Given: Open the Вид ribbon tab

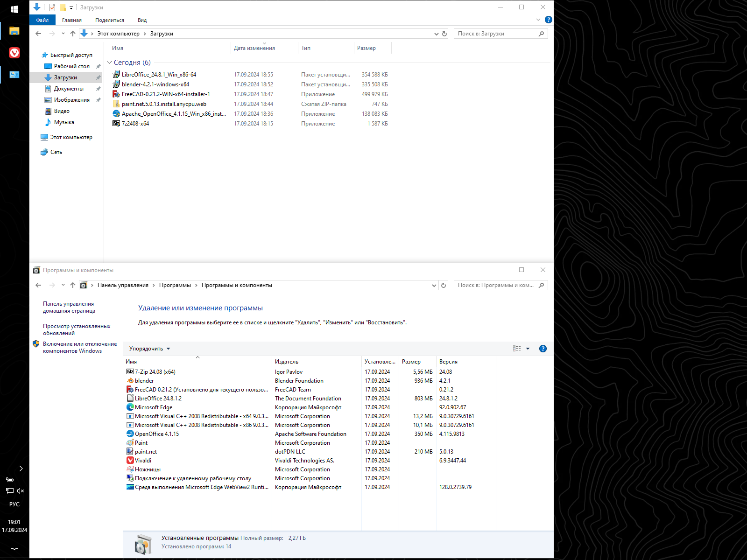Looking at the screenshot, I should click(142, 20).
